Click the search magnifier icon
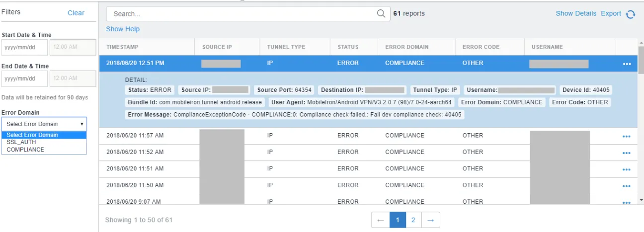Image resolution: width=644 pixels, height=232 pixels. point(381,14)
